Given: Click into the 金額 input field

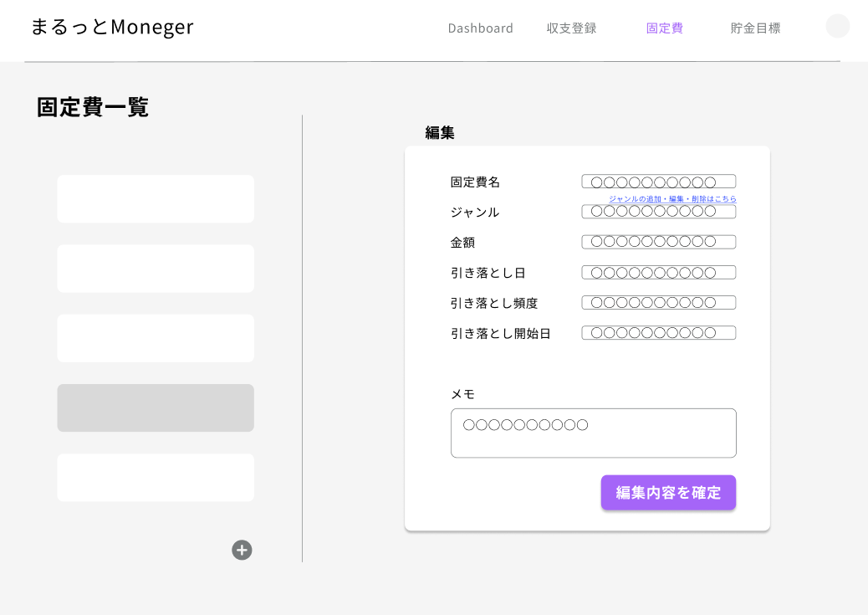Looking at the screenshot, I should pyautogui.click(x=659, y=242).
